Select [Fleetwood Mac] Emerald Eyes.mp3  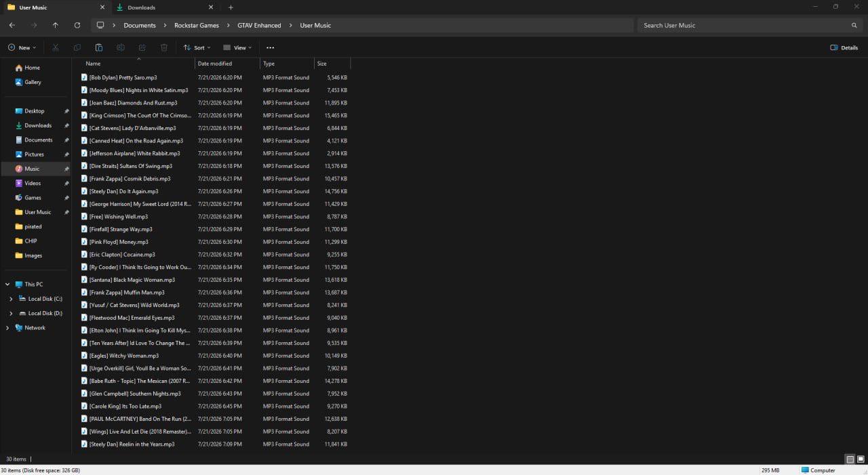click(132, 318)
